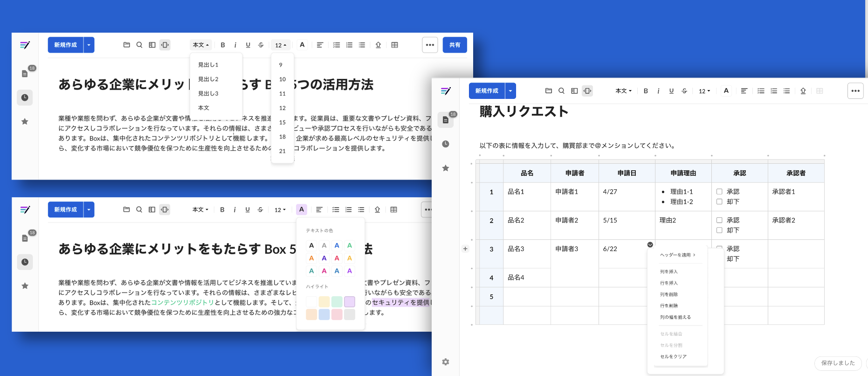This screenshot has height=376, width=868.
Task: Pick the purple highlight swatch
Action: [350, 301]
